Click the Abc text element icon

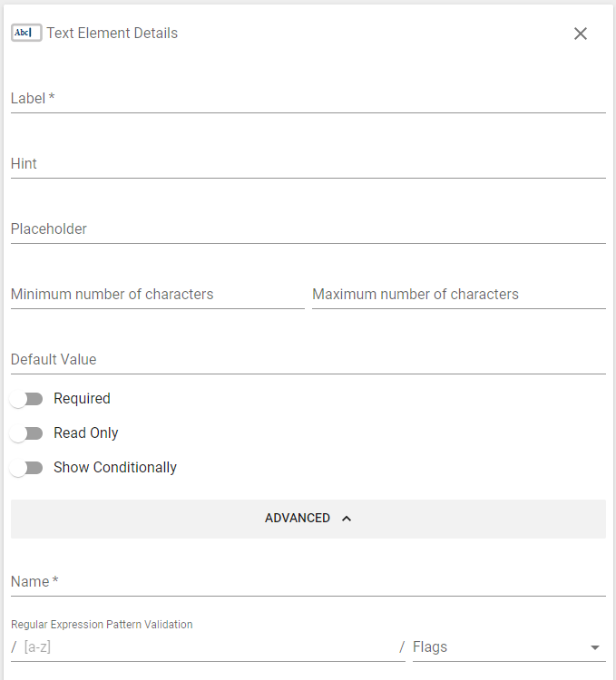tap(26, 33)
